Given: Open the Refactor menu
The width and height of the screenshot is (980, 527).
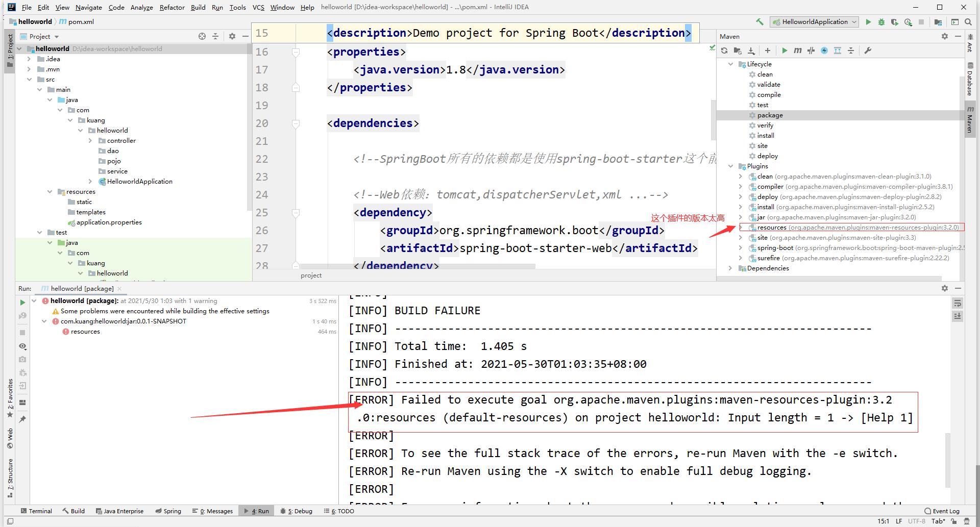Looking at the screenshot, I should coord(172,7).
